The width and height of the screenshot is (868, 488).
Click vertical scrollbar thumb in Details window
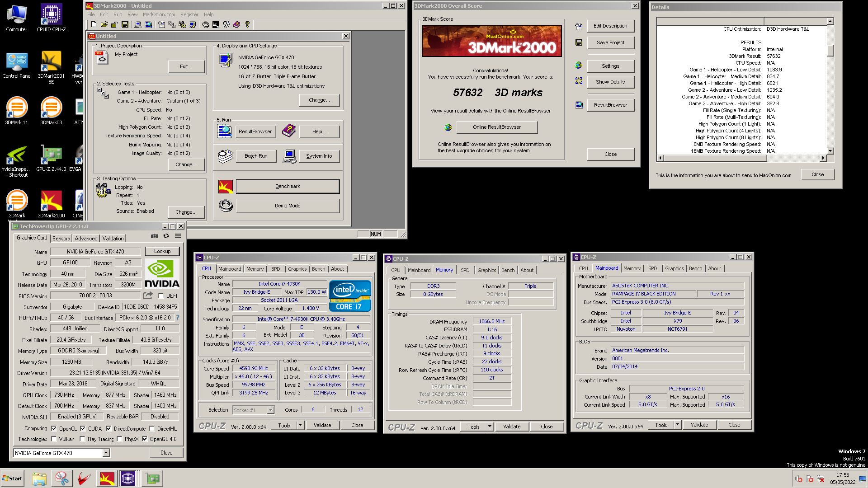pos(830,51)
